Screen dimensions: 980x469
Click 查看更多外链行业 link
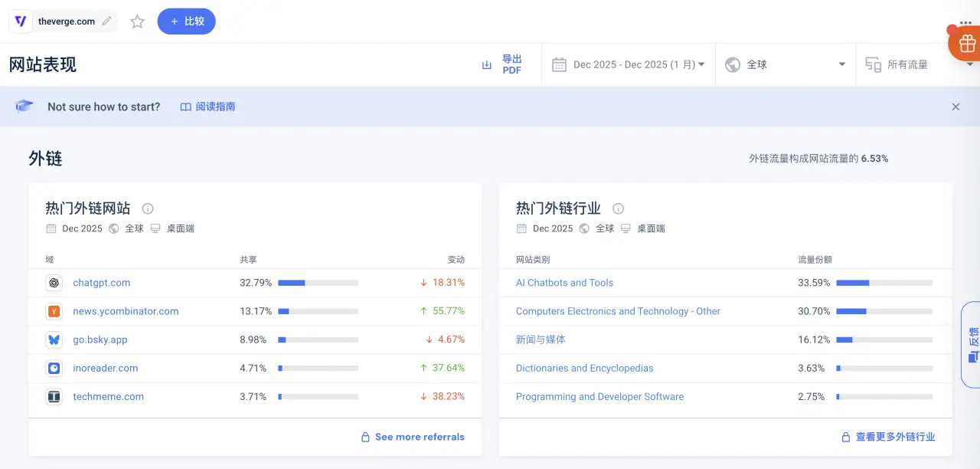coord(895,437)
